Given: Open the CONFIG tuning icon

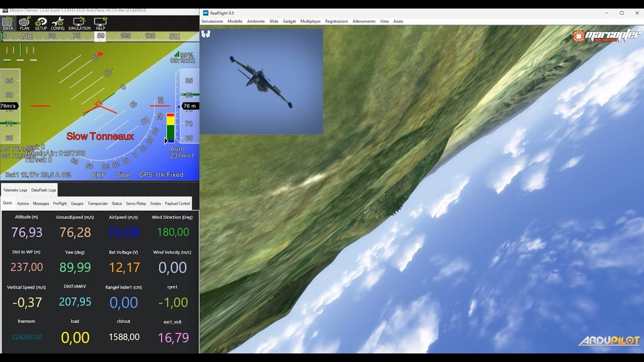Looking at the screenshot, I should click(57, 23).
